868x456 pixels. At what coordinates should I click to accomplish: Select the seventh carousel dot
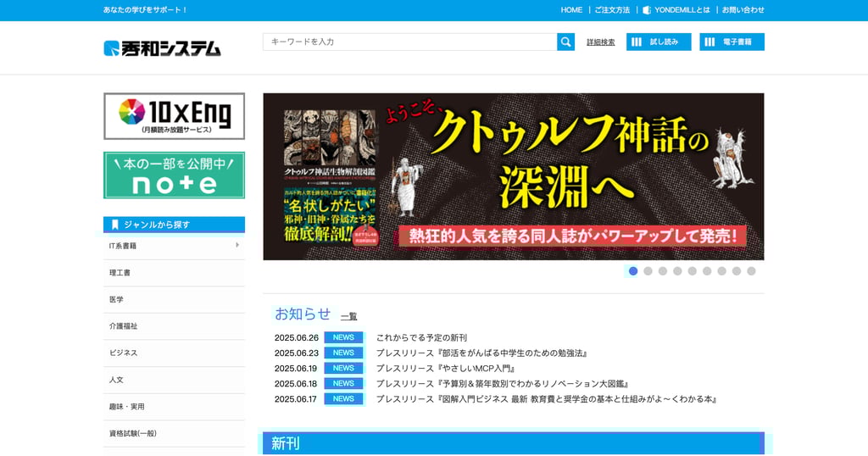722,271
